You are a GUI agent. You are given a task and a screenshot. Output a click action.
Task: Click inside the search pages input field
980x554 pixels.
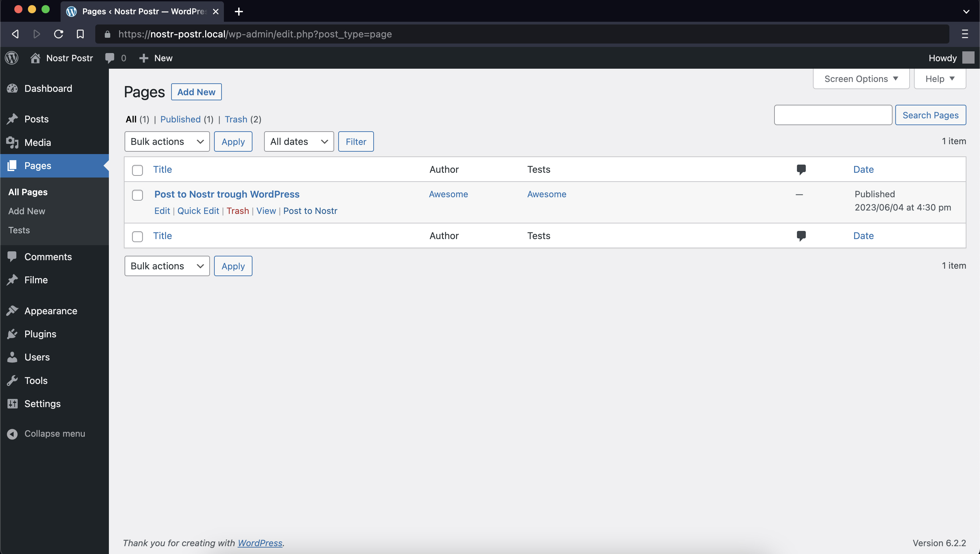coord(833,114)
